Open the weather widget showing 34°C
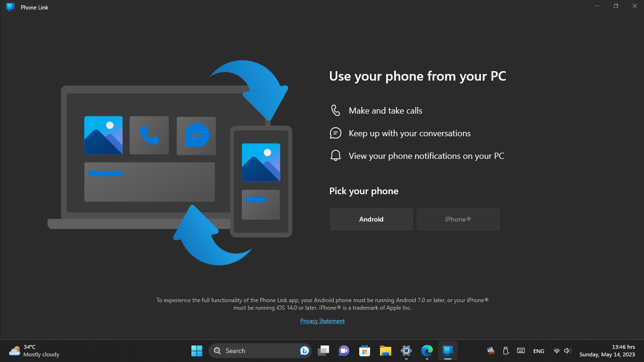This screenshot has height=362, width=644. [34, 351]
